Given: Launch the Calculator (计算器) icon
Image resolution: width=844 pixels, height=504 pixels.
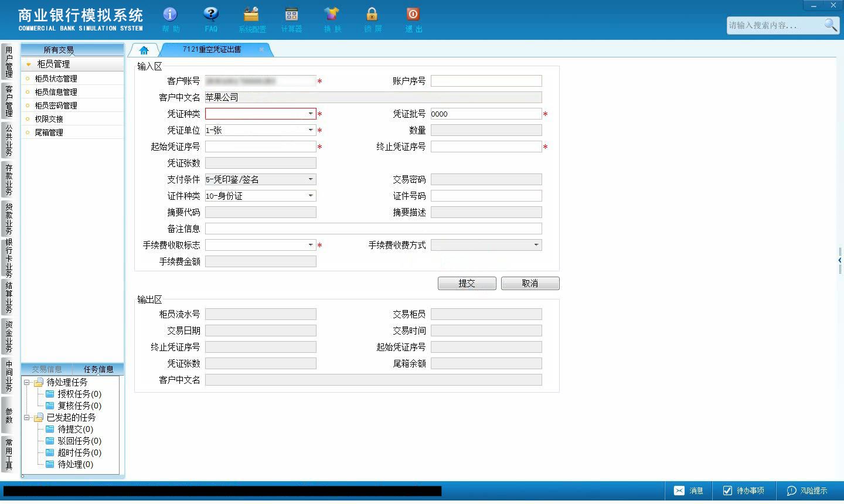Looking at the screenshot, I should (291, 19).
